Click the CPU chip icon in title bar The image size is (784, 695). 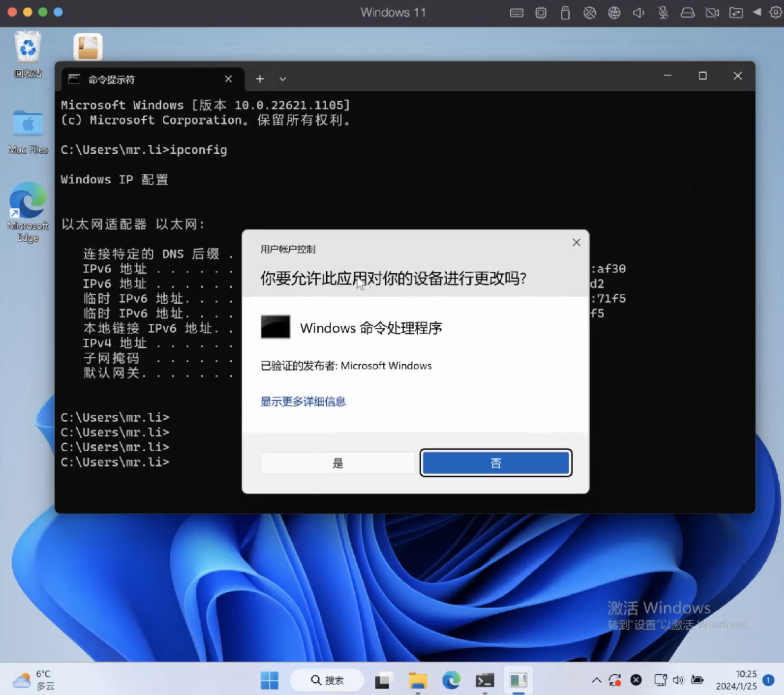click(541, 13)
